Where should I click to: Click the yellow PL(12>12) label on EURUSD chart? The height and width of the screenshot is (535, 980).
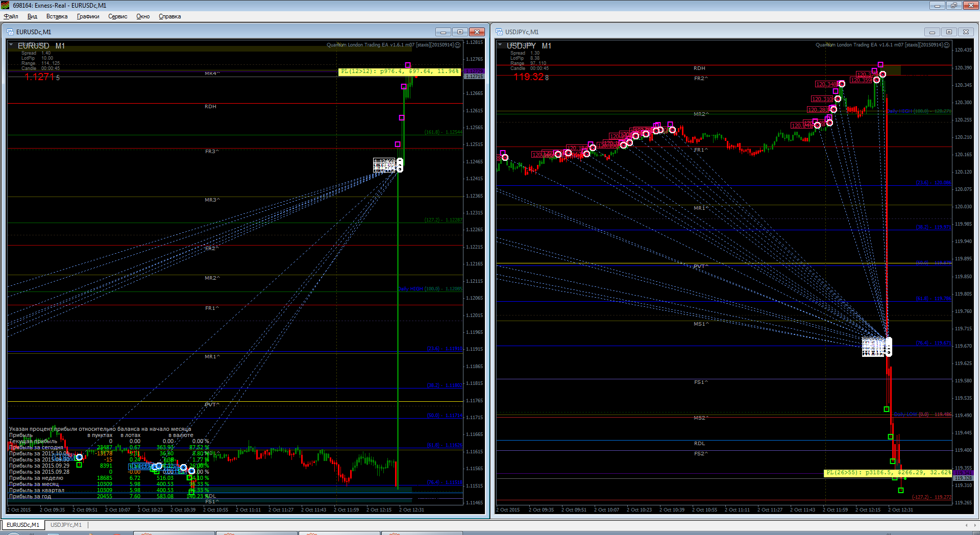click(399, 71)
